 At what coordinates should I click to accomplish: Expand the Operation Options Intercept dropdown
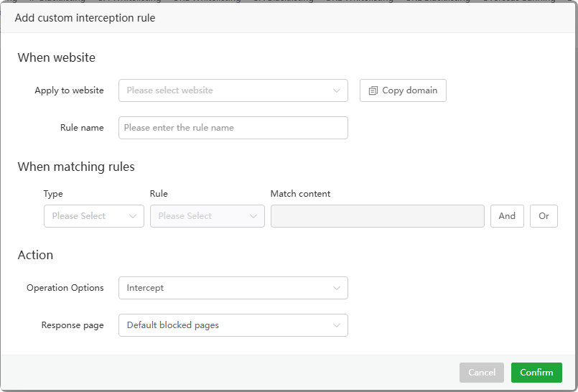coord(223,288)
